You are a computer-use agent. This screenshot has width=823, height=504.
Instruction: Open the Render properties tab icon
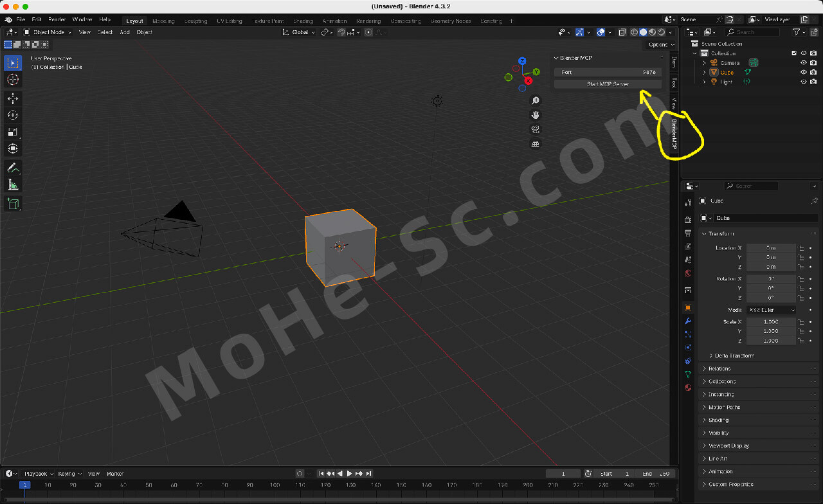[x=688, y=220]
